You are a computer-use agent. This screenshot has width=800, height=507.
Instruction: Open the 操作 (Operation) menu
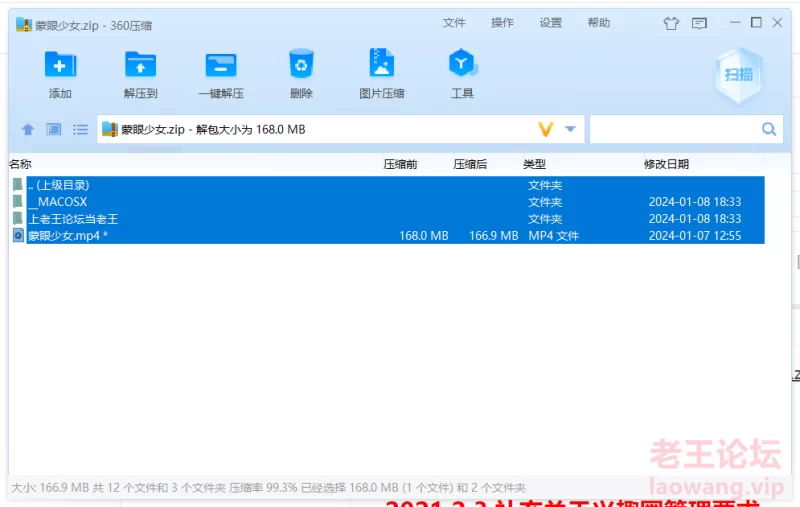click(502, 22)
